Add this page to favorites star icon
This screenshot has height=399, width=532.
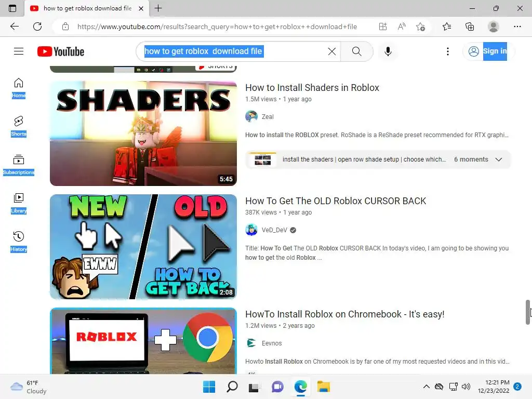(x=420, y=26)
